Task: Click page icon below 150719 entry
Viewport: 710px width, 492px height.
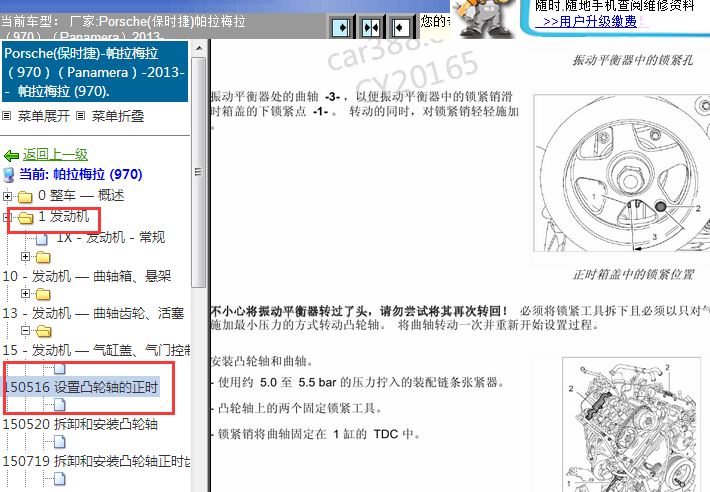Action: [60, 479]
